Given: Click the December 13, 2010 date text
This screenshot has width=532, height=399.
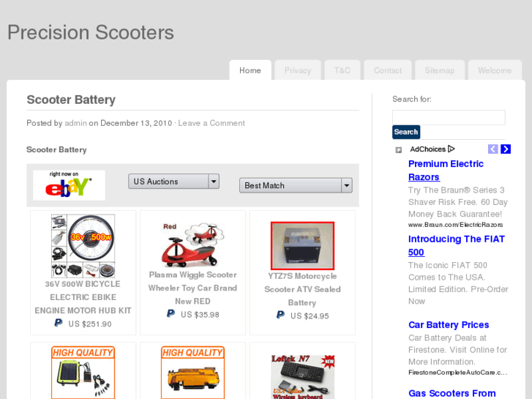Looking at the screenshot, I should coord(136,123).
